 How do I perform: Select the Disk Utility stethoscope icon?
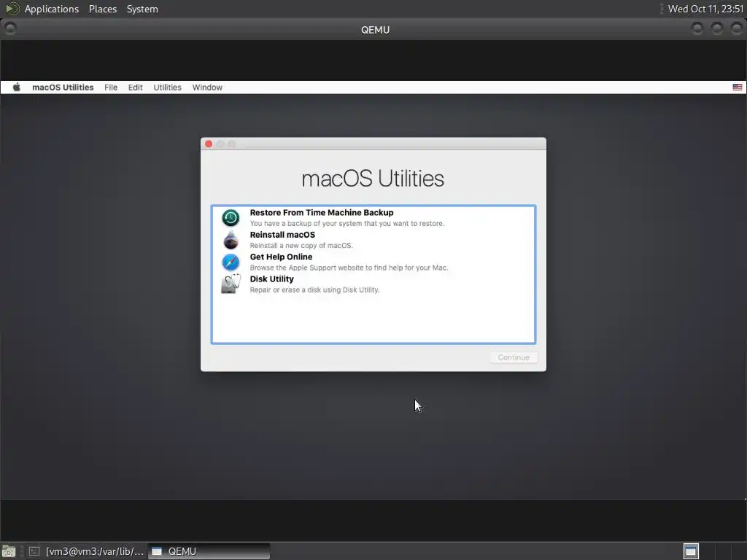coord(231,284)
